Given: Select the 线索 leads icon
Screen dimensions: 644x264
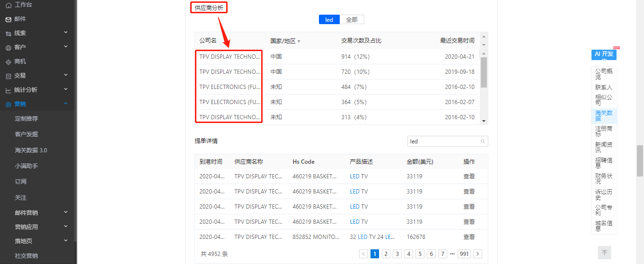Looking at the screenshot, I should 8,34.
